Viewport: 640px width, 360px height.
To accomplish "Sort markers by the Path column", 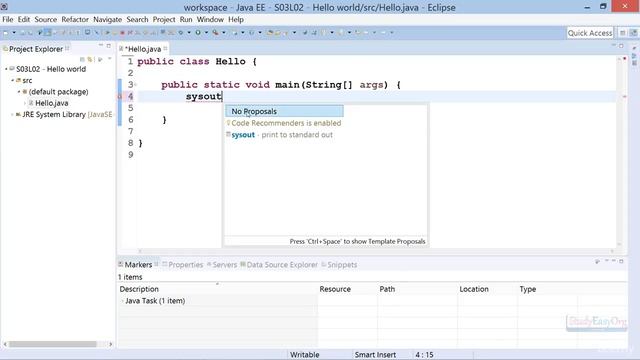I will (x=417, y=289).
